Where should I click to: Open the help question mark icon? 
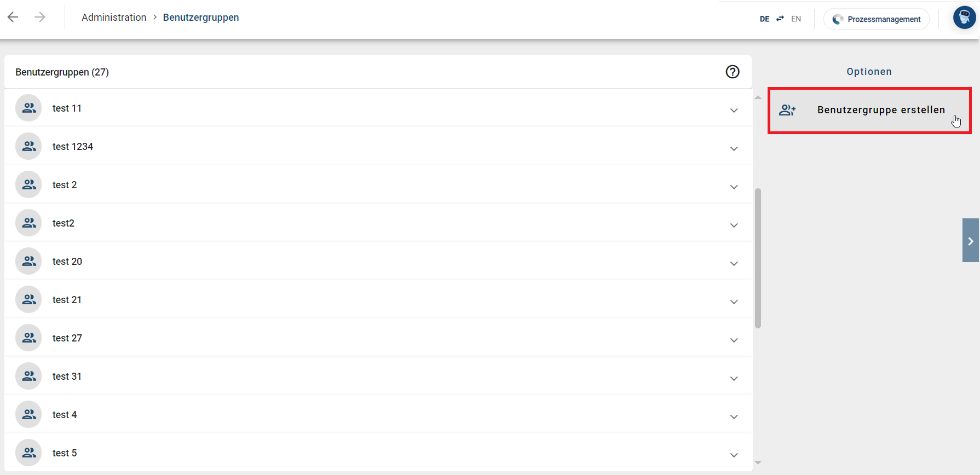tap(733, 72)
